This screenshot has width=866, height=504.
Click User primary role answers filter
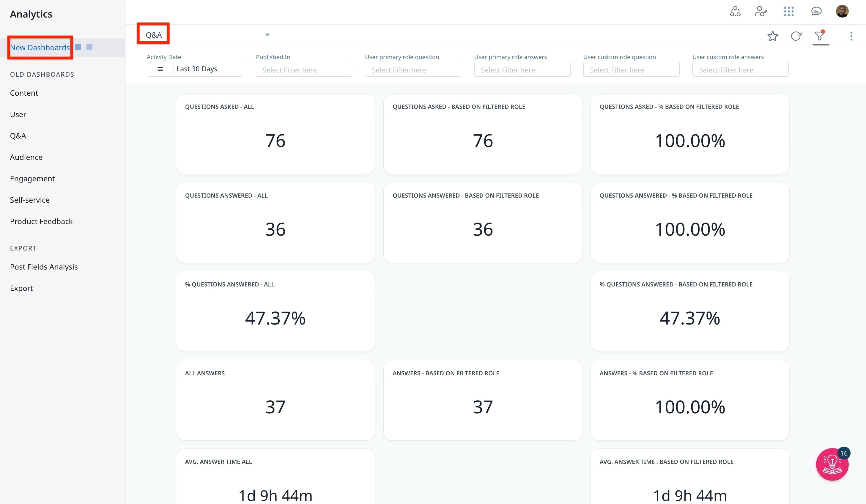pos(522,70)
